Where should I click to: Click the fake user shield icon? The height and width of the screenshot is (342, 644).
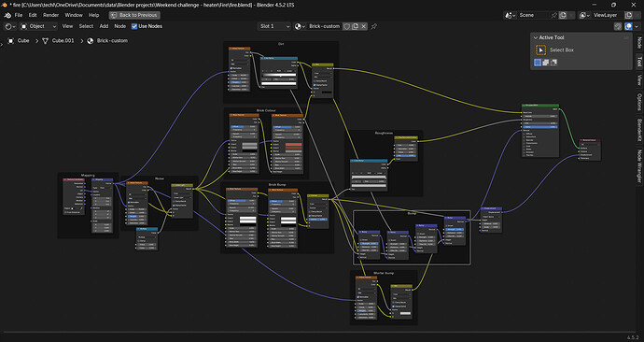coord(346,26)
